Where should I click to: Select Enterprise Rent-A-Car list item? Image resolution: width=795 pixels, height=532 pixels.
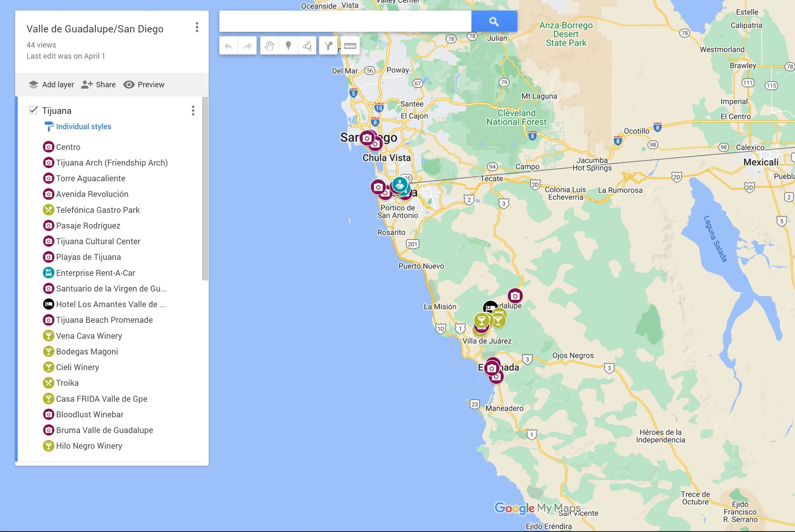coord(95,273)
